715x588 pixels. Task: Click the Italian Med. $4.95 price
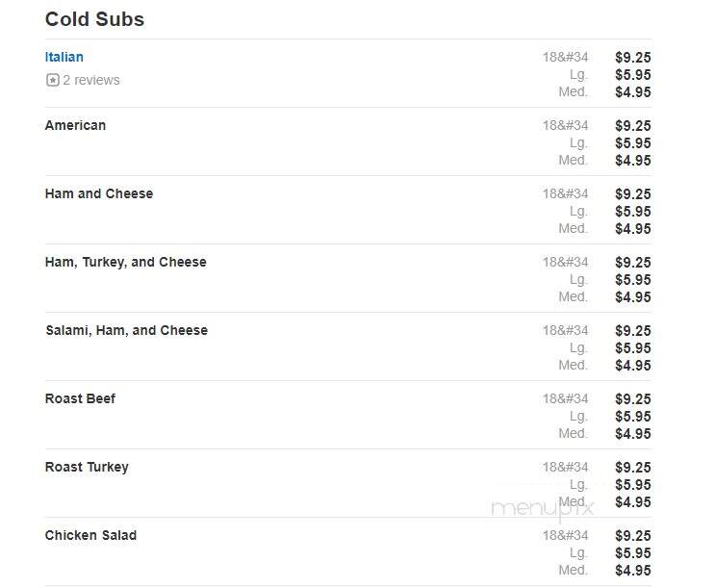click(x=633, y=92)
